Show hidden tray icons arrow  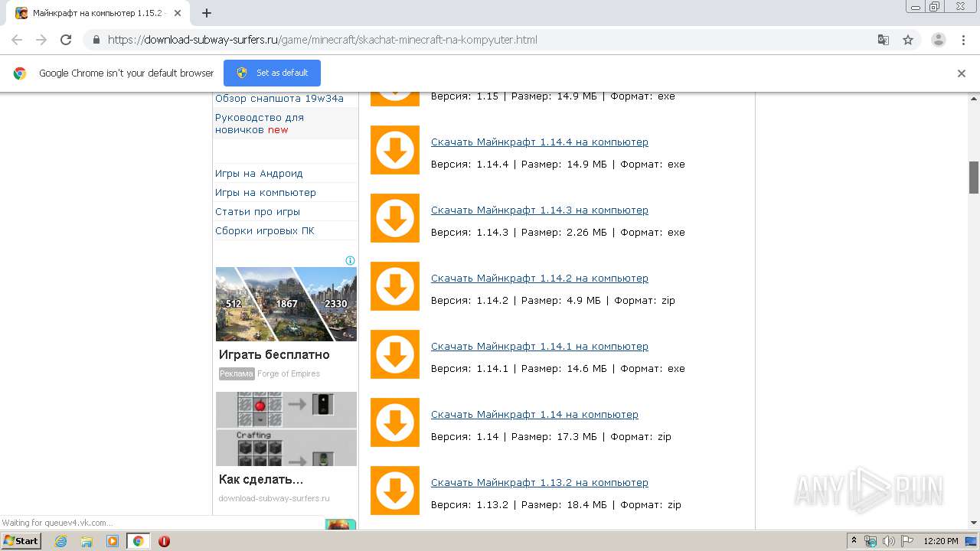tap(854, 541)
